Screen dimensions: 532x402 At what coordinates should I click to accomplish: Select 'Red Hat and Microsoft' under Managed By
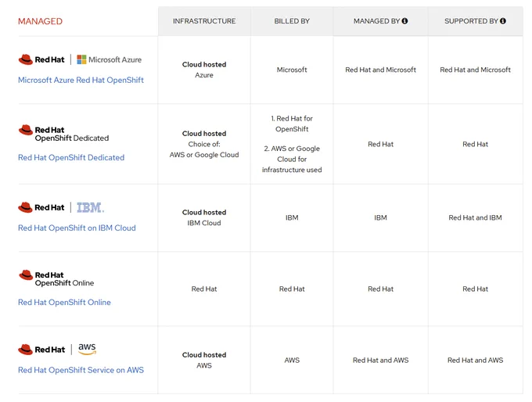tap(381, 70)
